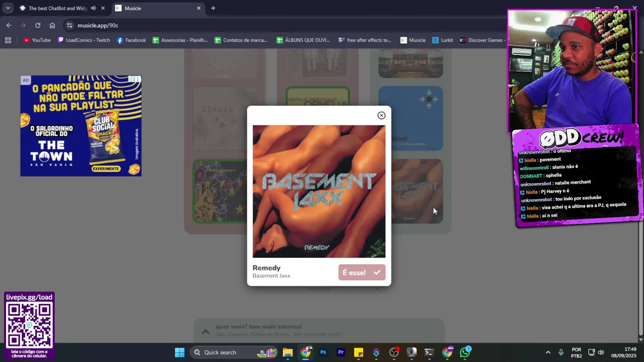Select the Alanis album thumbnail behind popup
Image resolution: width=644 pixels, height=362 pixels.
coord(219,118)
